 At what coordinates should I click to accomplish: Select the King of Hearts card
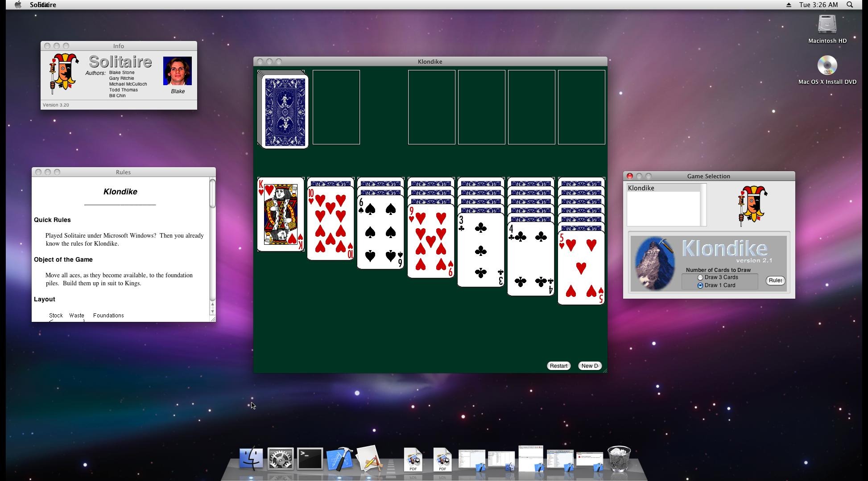click(281, 214)
